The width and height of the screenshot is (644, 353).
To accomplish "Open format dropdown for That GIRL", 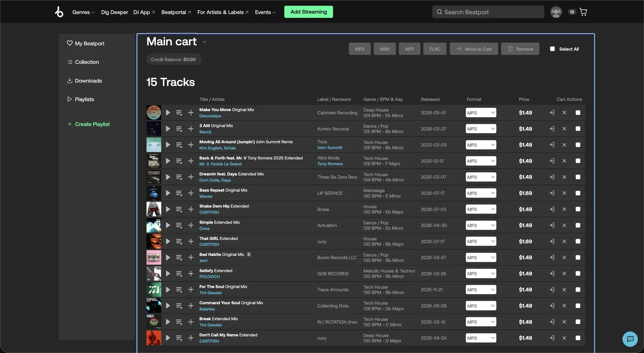I will (481, 242).
